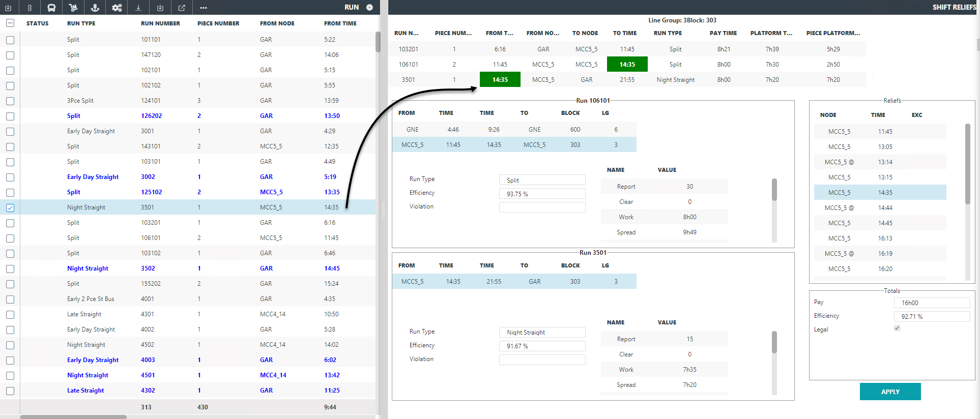Open the three-dot more options menu
This screenshot has width=980, height=419.
click(204, 8)
